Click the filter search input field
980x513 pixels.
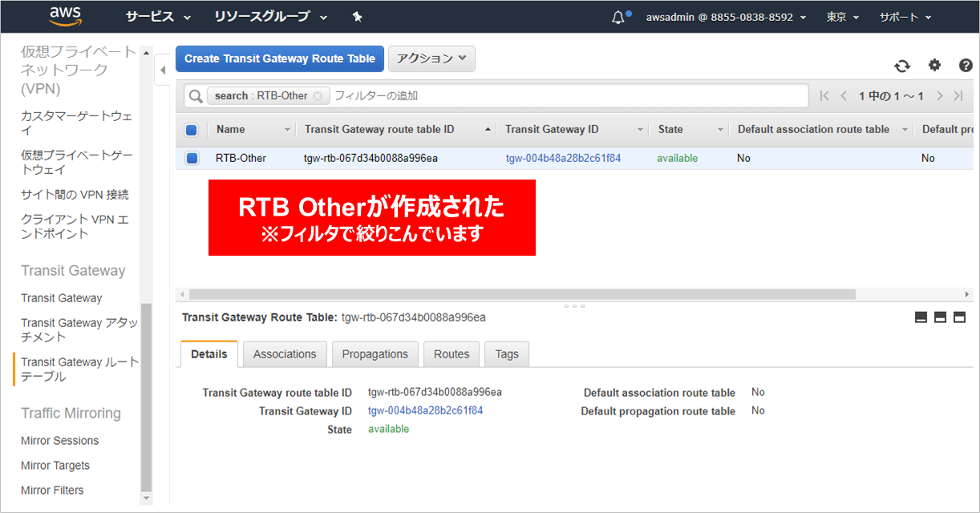coord(561,96)
